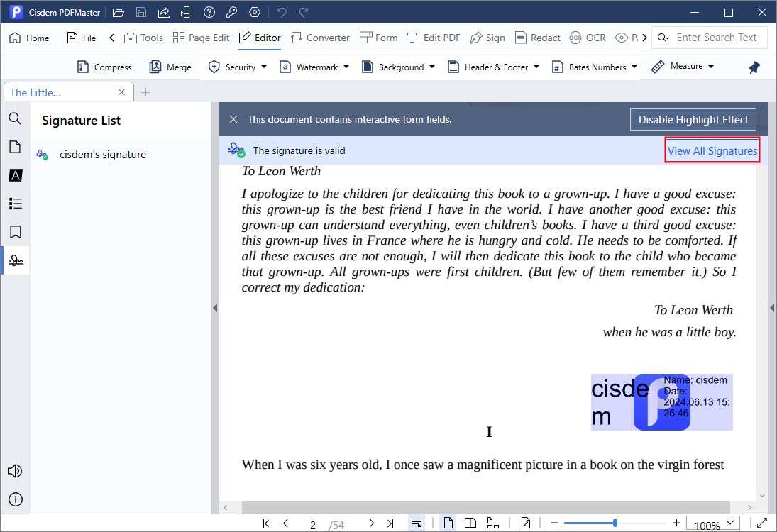777x532 pixels.
Task: Click the speaker read-aloud icon
Action: [15, 470]
